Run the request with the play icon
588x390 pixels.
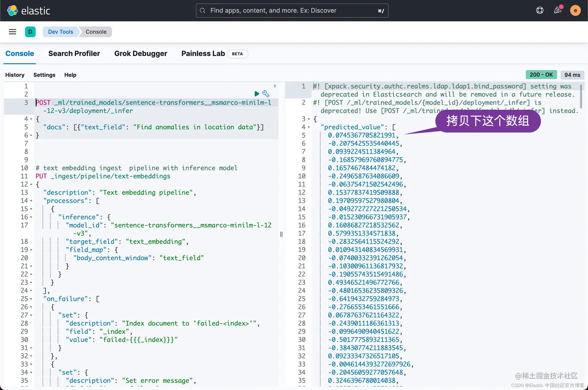click(x=257, y=94)
